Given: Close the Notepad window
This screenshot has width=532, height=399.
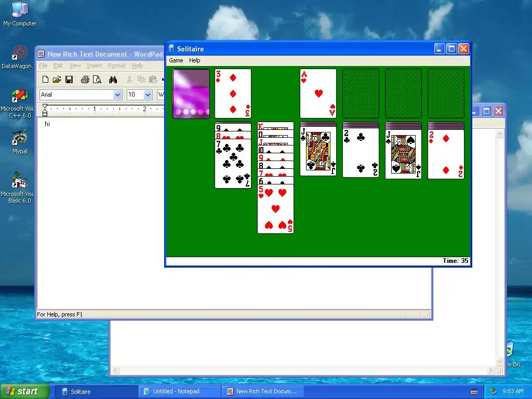Looking at the screenshot, I should (498, 111).
